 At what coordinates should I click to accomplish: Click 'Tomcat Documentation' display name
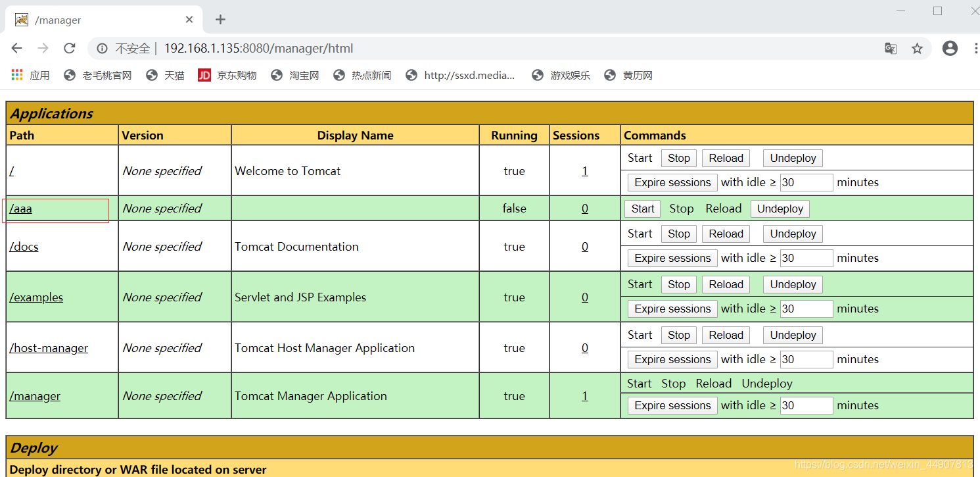pos(296,247)
